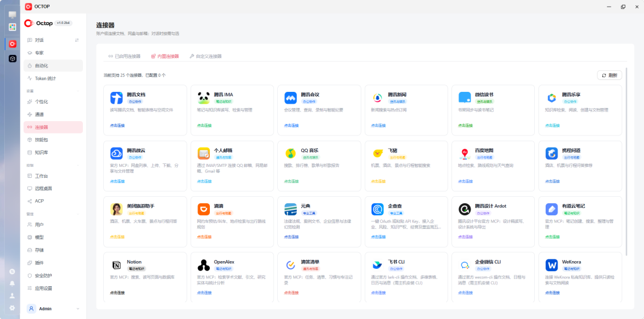
Task: Collapse the 控制 sidebar section
Action: [78, 165]
